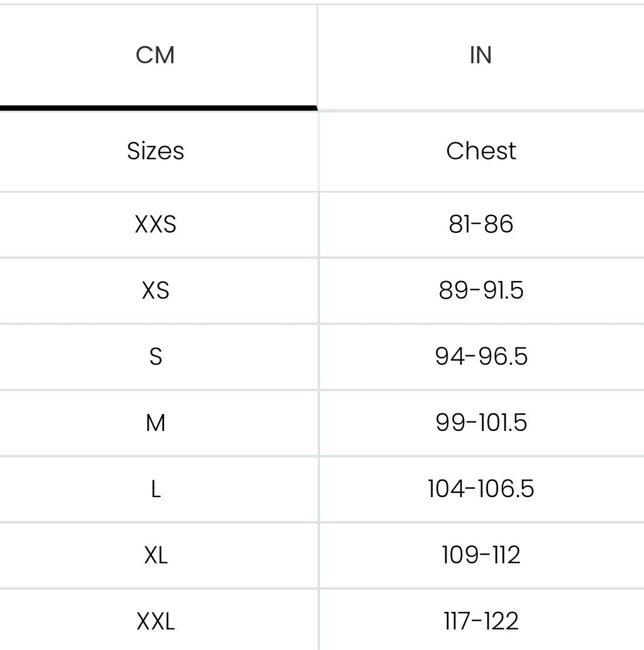
Task: Click the XXL size label
Action: [155, 621]
